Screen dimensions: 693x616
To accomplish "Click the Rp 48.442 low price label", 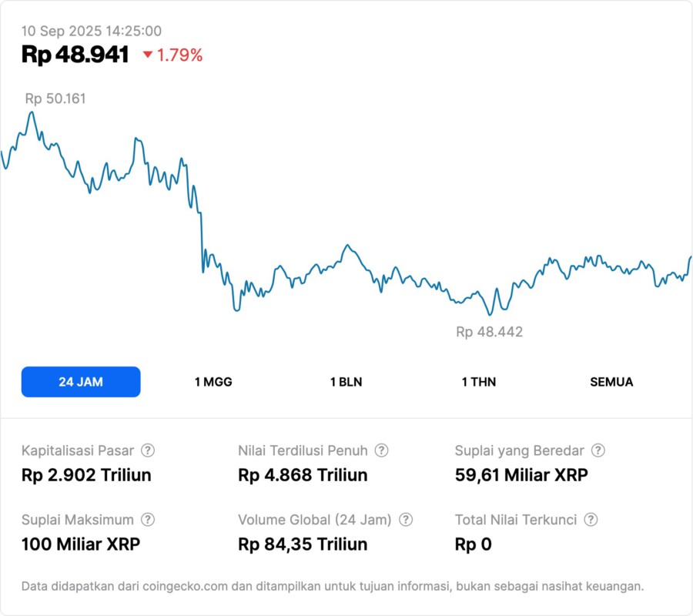I will tap(489, 332).
